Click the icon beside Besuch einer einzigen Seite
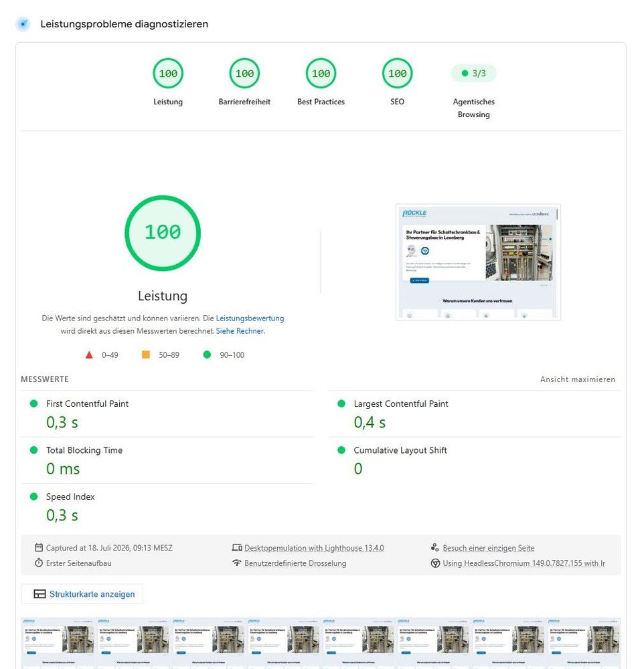The image size is (644, 669). [435, 547]
